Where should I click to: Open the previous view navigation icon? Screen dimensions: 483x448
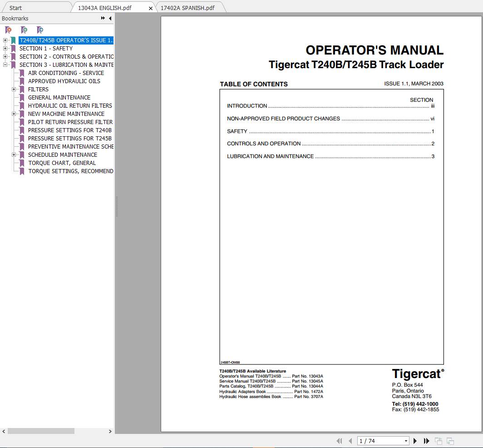(x=438, y=441)
